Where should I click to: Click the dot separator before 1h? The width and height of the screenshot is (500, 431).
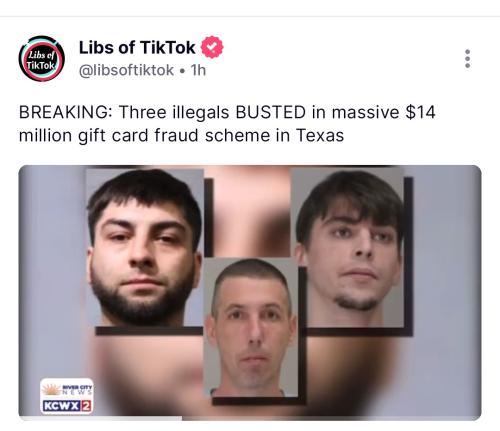click(182, 71)
